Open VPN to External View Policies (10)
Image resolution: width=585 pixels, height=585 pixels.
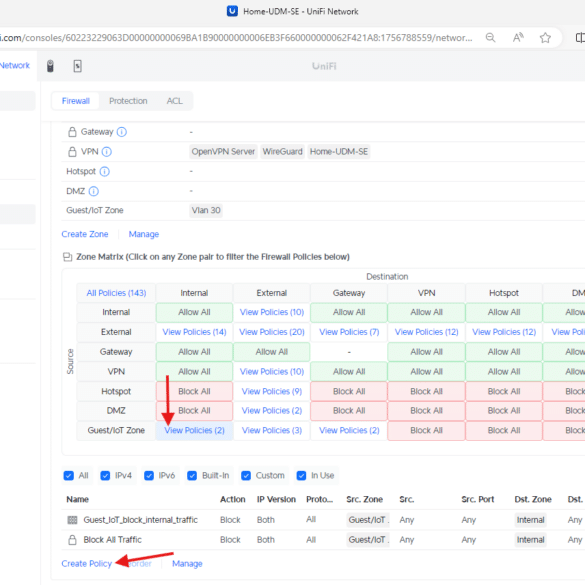click(272, 372)
